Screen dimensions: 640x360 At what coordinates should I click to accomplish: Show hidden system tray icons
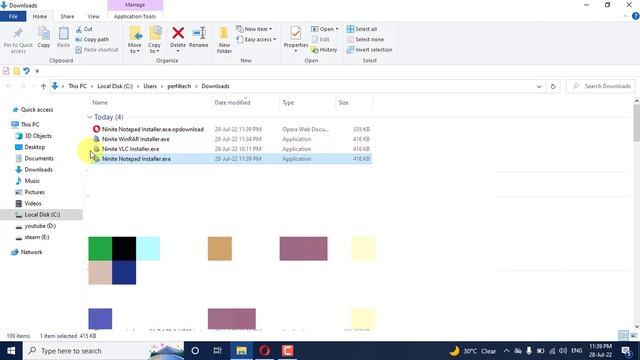coord(507,351)
